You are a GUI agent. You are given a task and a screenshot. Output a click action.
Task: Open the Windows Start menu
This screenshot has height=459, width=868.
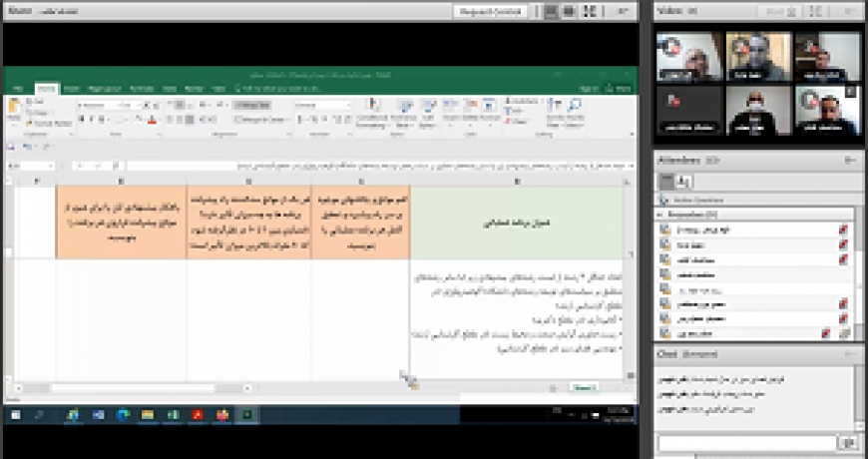point(16,415)
